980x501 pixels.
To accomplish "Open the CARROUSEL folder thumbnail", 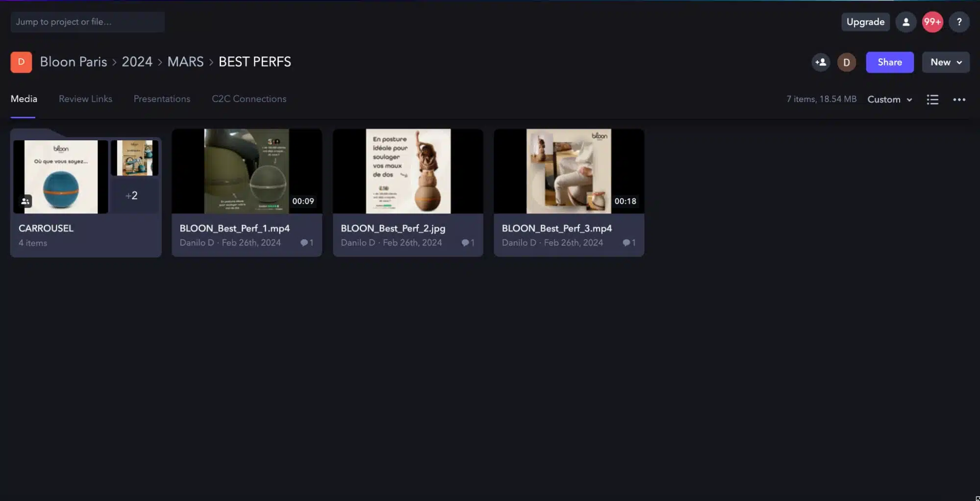I will click(x=61, y=177).
